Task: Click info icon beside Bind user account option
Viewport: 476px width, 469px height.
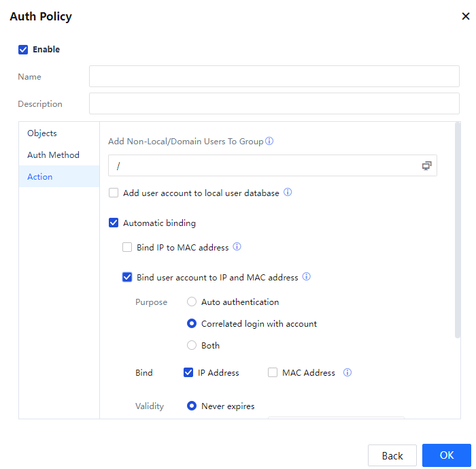Action: (x=307, y=277)
